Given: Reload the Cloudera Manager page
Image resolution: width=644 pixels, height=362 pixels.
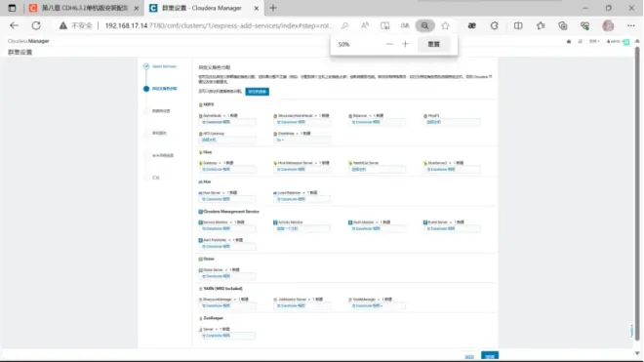Looking at the screenshot, I should point(36,25).
